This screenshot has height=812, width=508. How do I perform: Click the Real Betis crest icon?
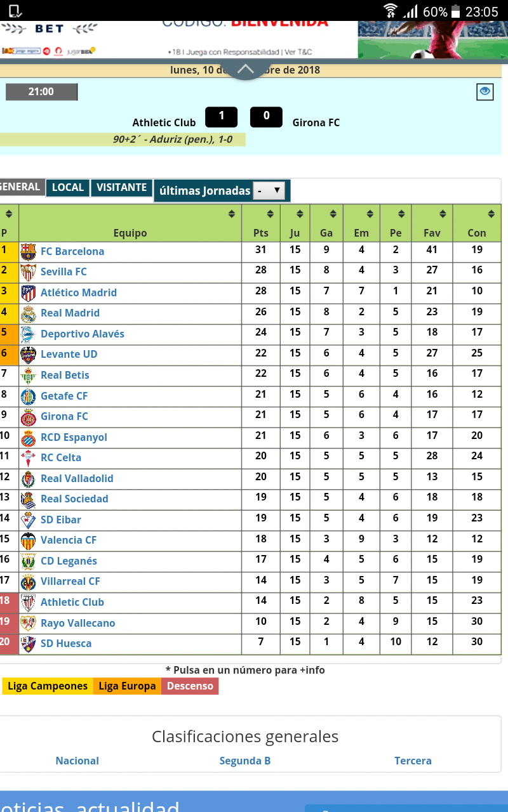point(29,376)
